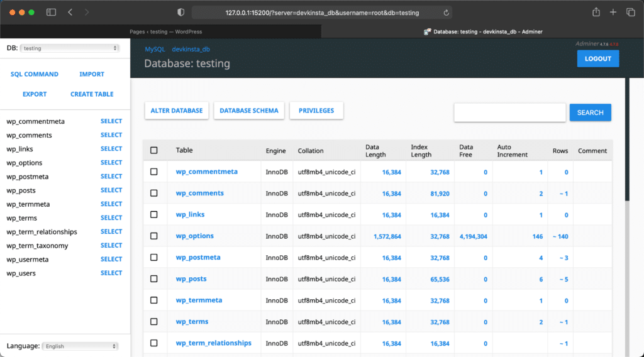The height and width of the screenshot is (357, 644).
Task: Open a new tab with plus icon
Action: point(613,12)
